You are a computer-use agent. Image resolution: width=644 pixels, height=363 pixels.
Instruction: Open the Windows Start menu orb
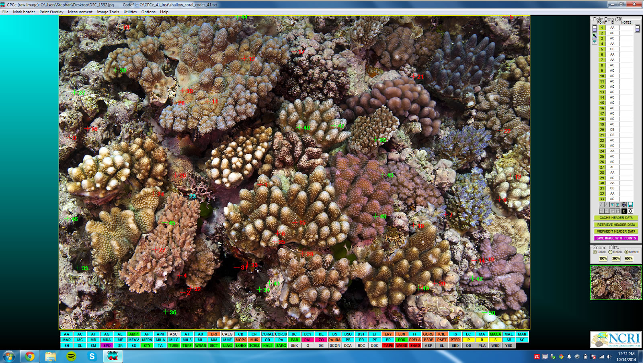point(9,356)
